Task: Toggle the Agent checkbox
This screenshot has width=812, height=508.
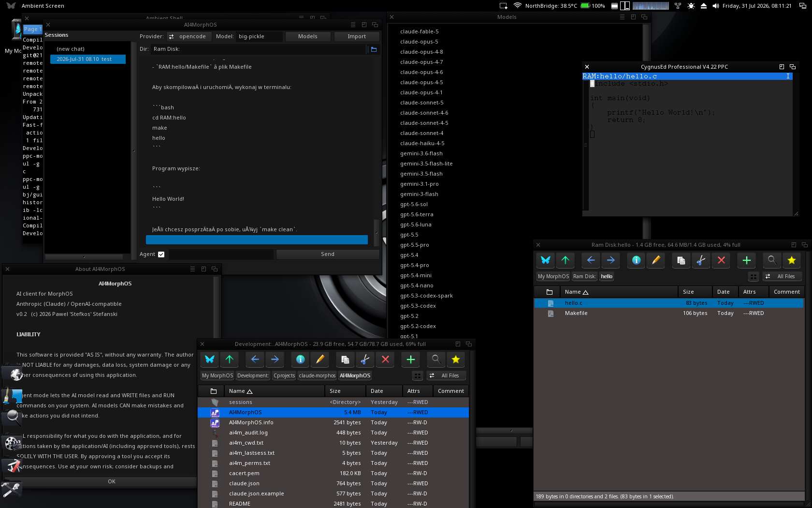Action: (x=161, y=254)
